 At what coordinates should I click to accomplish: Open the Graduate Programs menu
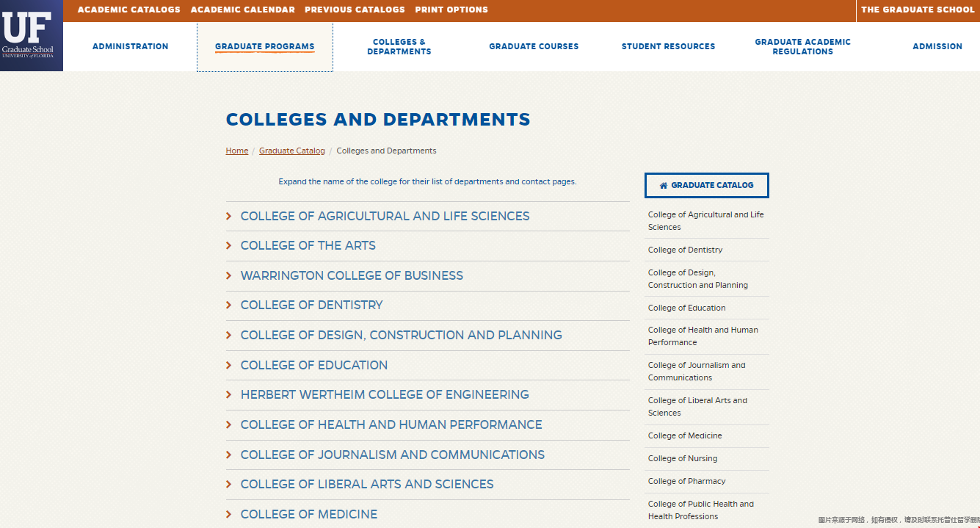(265, 46)
